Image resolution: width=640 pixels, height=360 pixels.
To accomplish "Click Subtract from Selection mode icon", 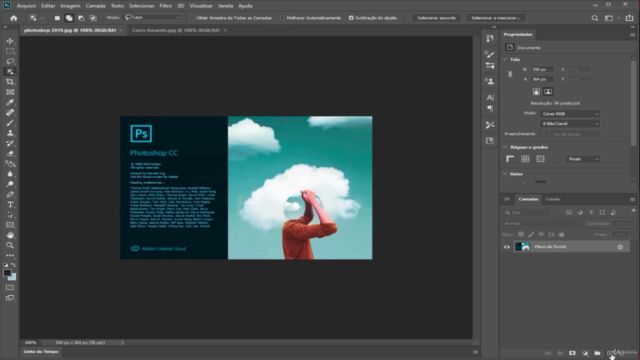I will pos(81,18).
